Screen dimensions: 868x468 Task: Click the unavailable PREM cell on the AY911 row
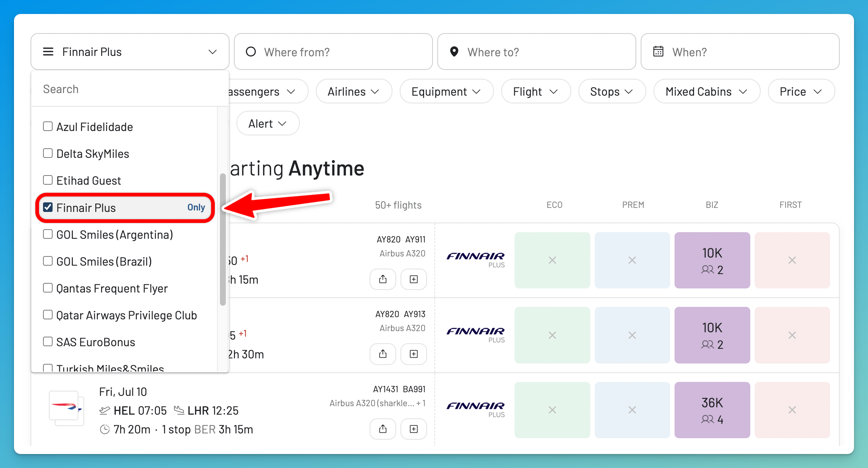point(632,260)
